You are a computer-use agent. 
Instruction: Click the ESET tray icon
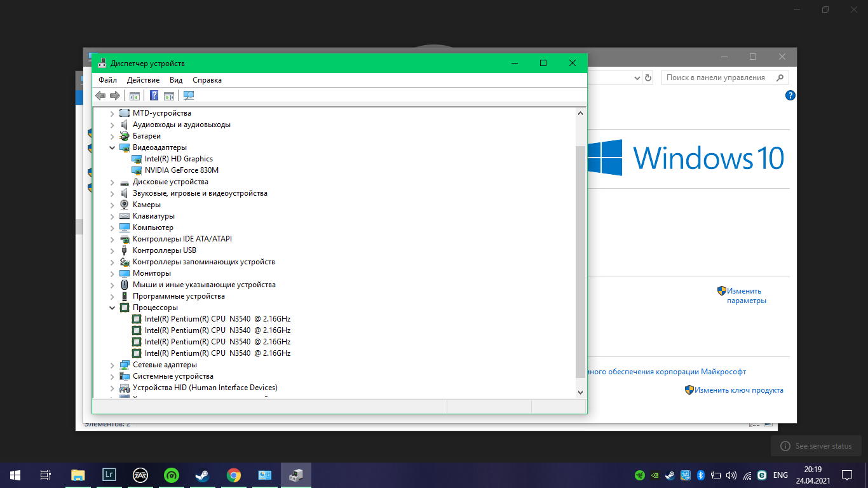coord(762,475)
